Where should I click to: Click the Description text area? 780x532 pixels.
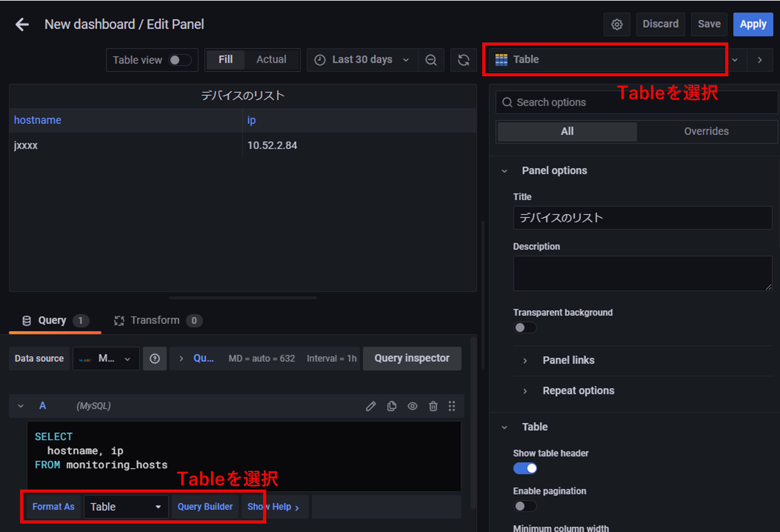pyautogui.click(x=642, y=274)
